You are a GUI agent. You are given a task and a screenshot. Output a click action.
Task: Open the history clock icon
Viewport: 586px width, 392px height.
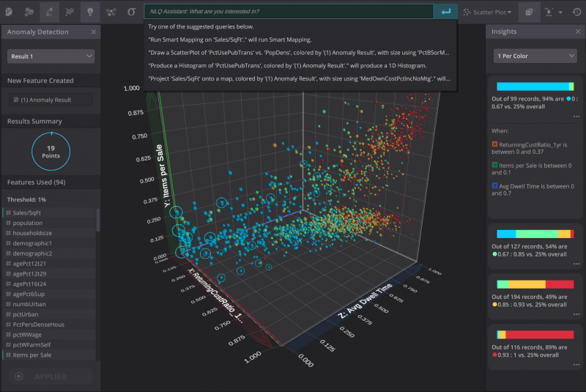tap(577, 12)
